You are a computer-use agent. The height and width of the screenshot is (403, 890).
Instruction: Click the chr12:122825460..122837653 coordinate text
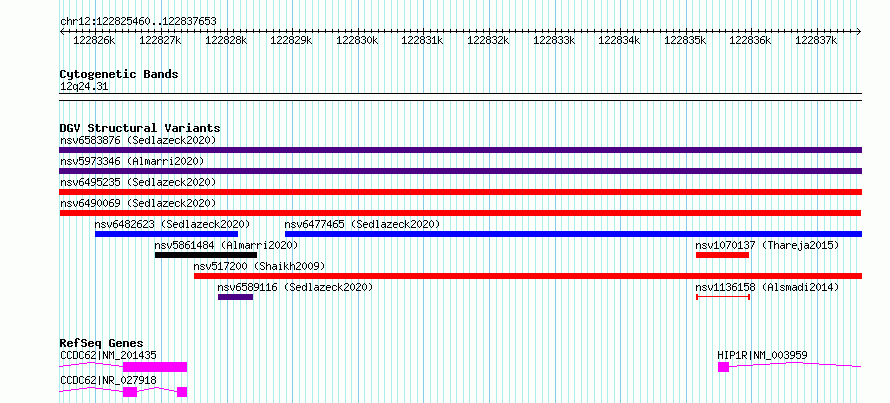[138, 21]
